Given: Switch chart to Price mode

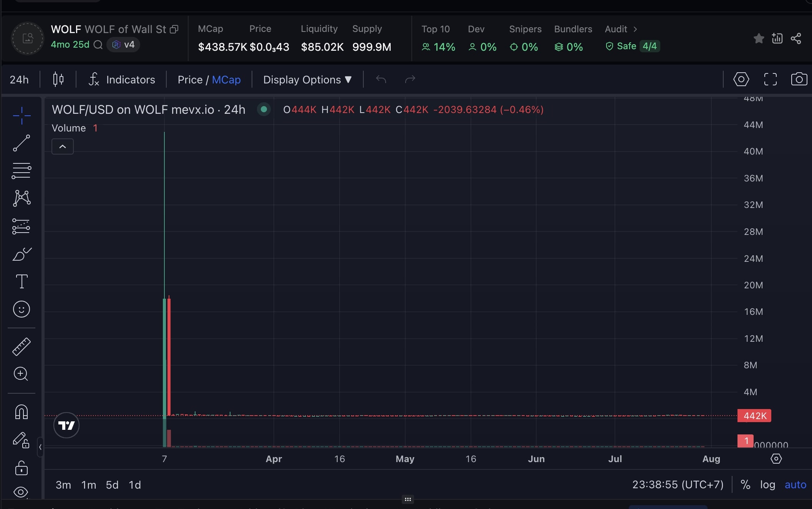Looking at the screenshot, I should pyautogui.click(x=190, y=80).
